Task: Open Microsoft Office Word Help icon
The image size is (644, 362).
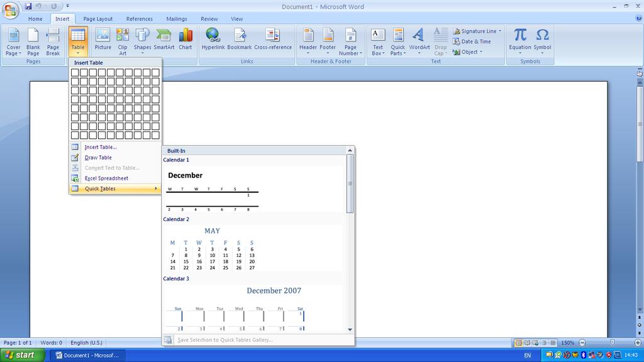Action: pos(638,18)
